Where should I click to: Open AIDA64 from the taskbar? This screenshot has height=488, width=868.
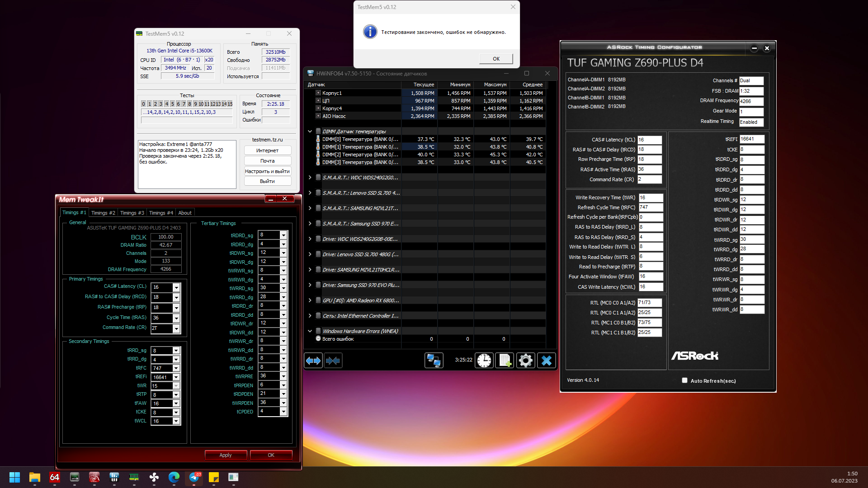(55, 477)
